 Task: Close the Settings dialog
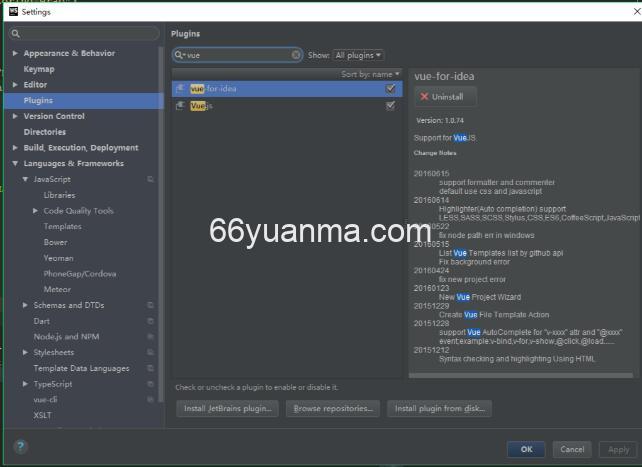[637, 11]
